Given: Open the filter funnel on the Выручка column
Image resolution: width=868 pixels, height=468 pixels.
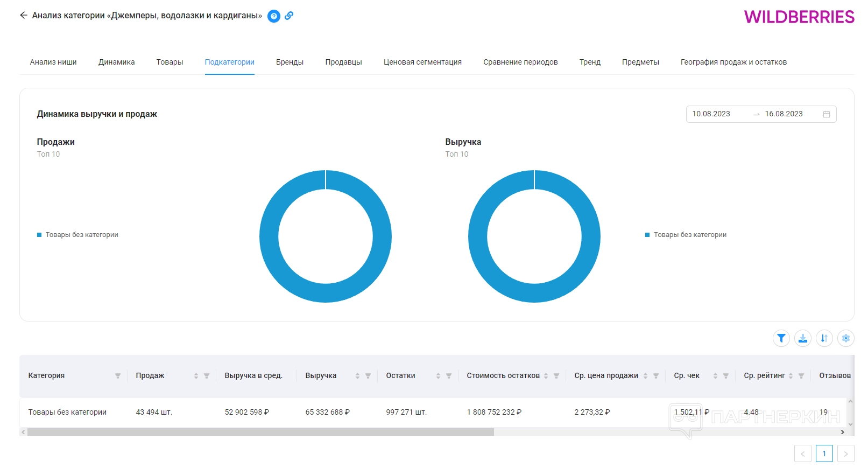Looking at the screenshot, I should [368, 376].
